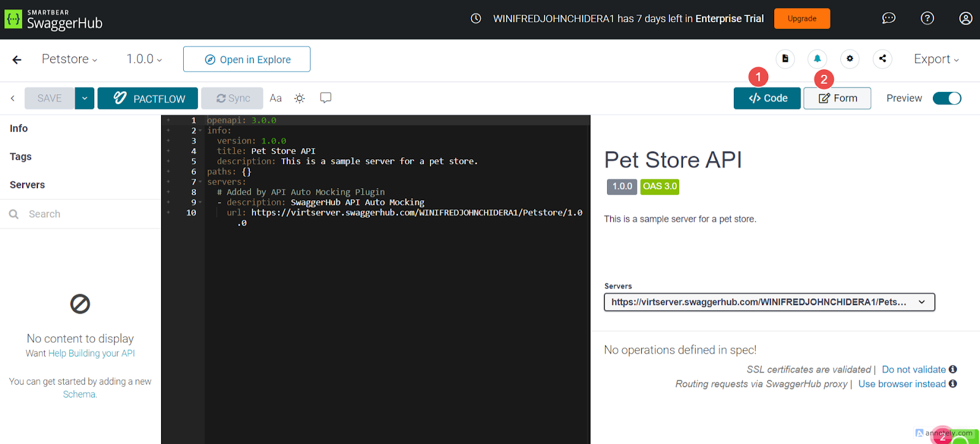Click the Do not validate info icon
Viewport: 980px width, 444px height.
952,369
